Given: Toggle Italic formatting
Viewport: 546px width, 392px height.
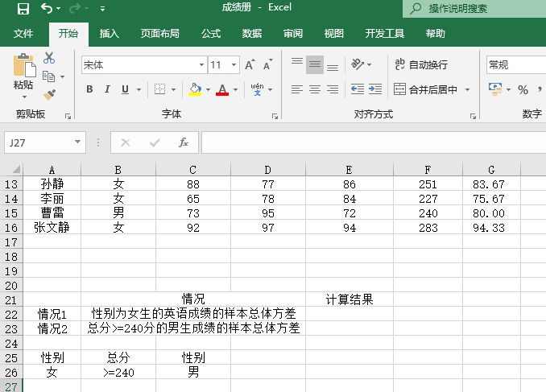Looking at the screenshot, I should coord(108,89).
